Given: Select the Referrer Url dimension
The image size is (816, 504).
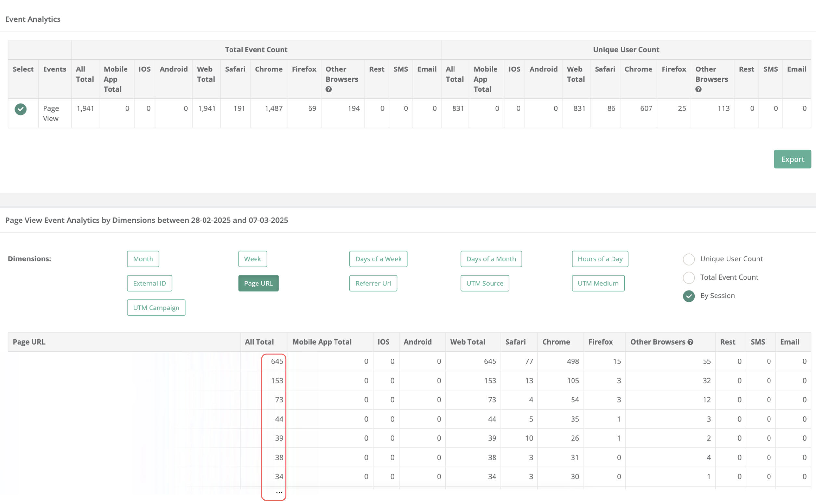Looking at the screenshot, I should pyautogui.click(x=373, y=283).
